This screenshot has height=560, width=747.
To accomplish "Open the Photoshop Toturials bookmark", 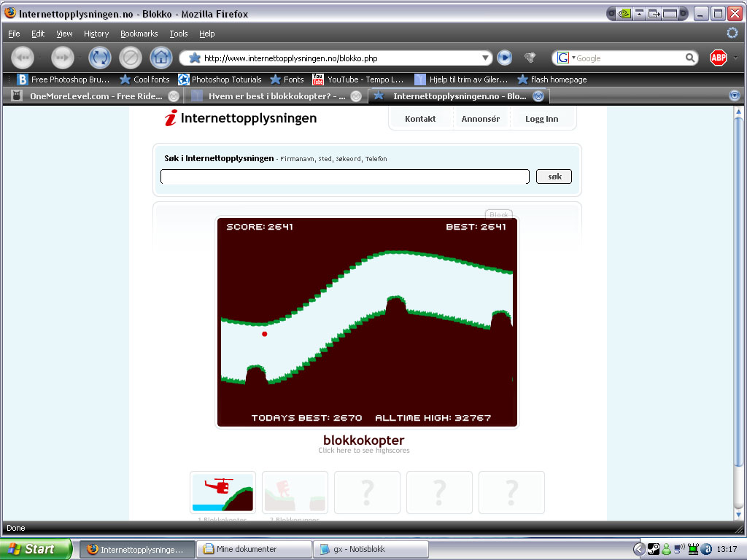I will point(220,79).
